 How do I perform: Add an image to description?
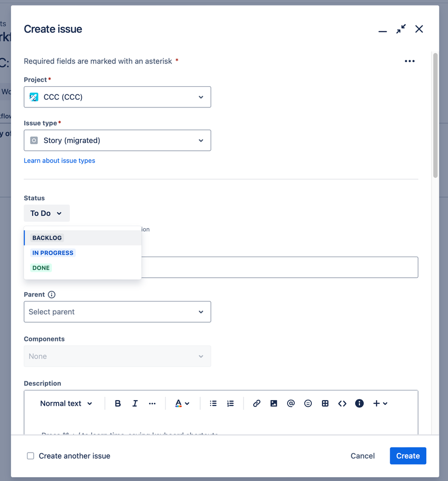[274, 403]
